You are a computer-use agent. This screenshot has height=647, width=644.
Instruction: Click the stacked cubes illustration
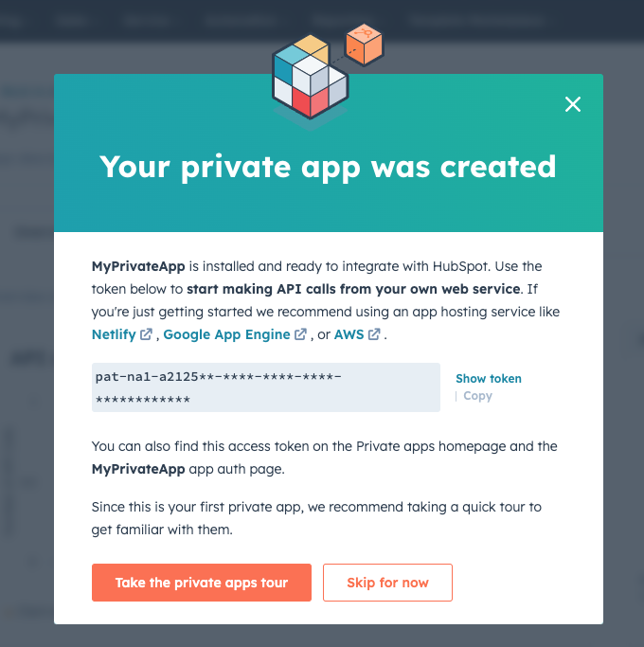[x=312, y=81]
